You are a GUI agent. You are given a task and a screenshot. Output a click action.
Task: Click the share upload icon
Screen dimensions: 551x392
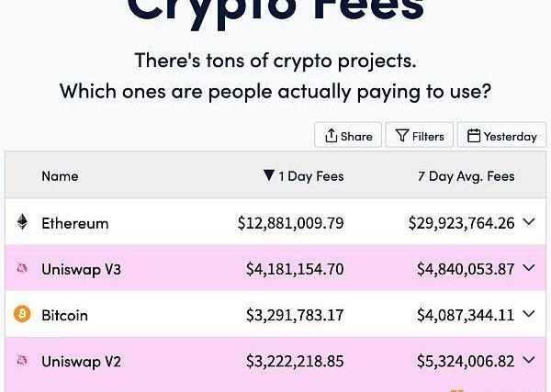pos(331,136)
